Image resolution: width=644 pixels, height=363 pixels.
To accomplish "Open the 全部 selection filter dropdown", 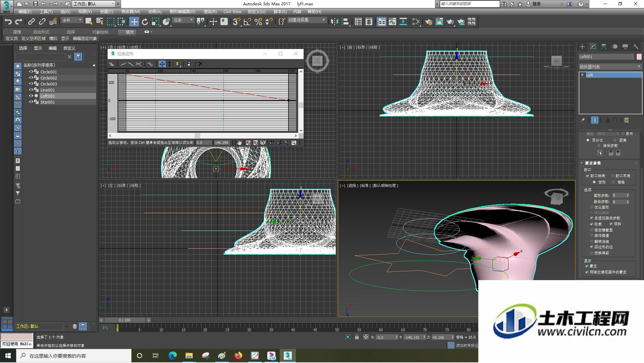I will click(72, 20).
